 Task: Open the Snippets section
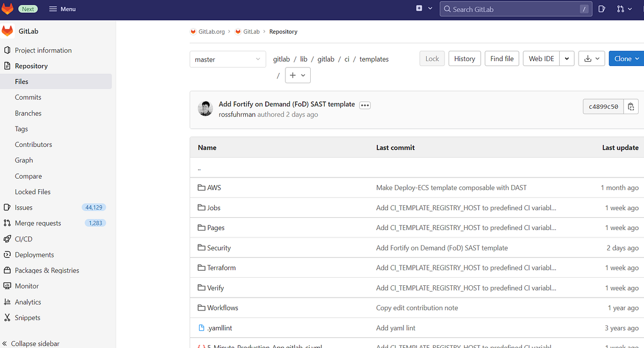pos(27,317)
